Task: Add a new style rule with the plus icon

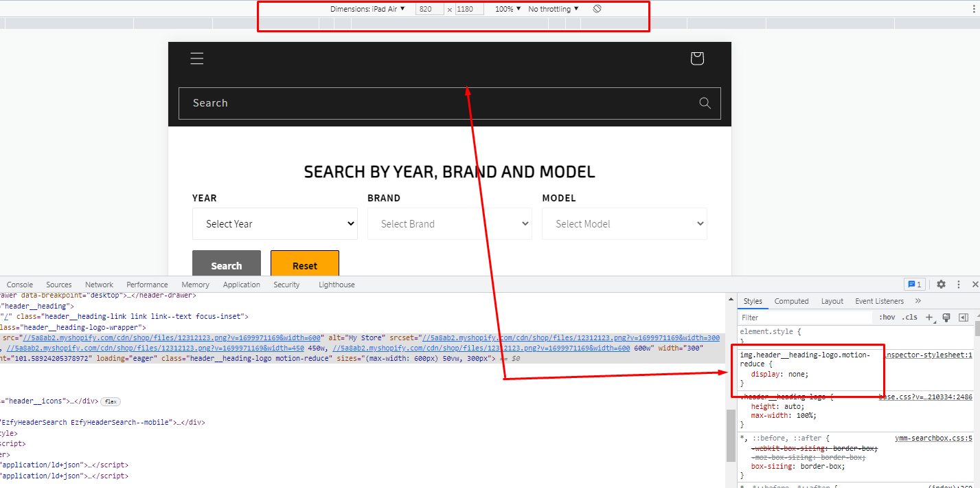Action: coord(929,318)
